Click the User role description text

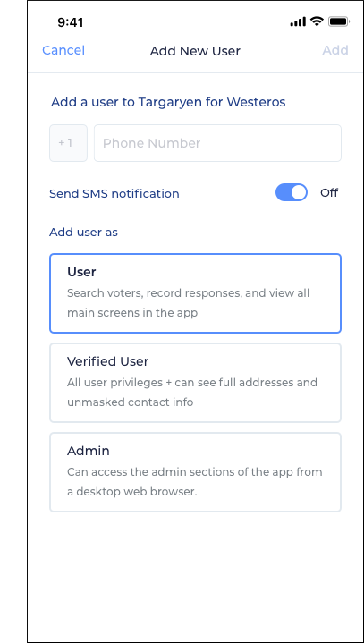coord(189,303)
